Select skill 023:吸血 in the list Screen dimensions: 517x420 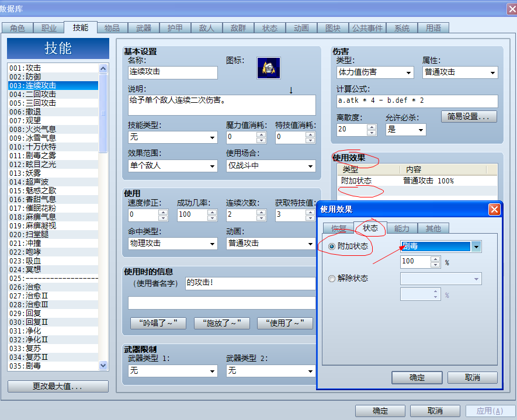53,261
